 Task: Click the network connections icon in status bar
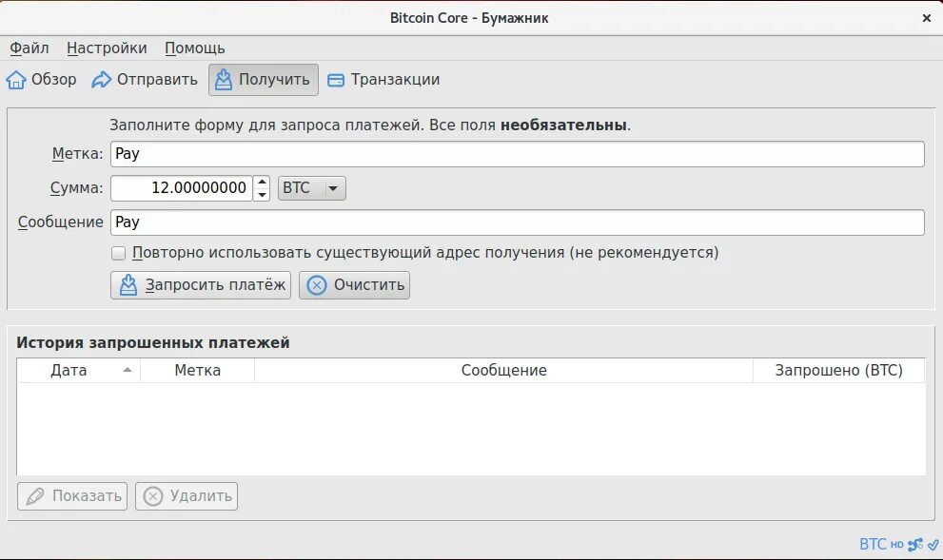point(913,544)
